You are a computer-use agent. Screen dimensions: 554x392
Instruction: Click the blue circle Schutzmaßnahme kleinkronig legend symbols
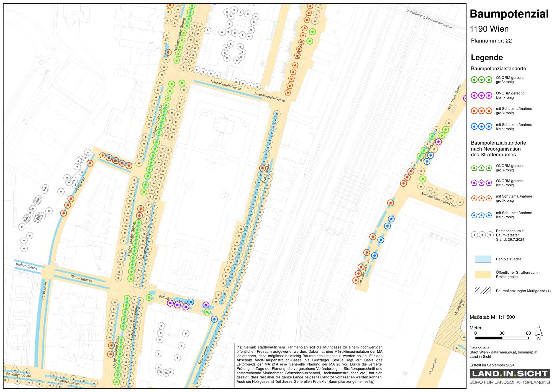tap(481, 127)
